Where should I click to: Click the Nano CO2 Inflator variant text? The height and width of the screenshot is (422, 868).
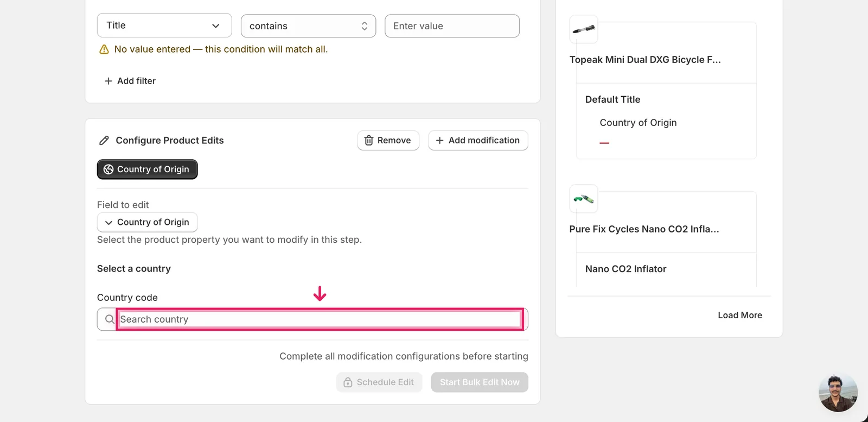coord(626,269)
